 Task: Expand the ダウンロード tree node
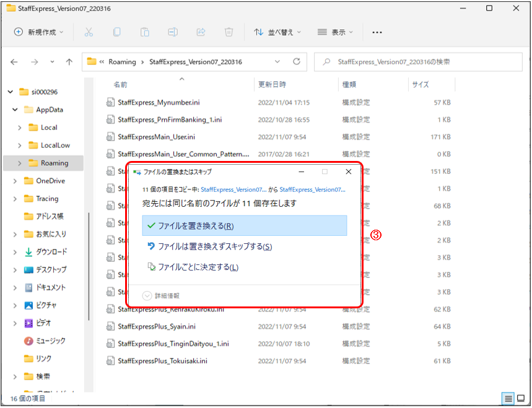pyautogui.click(x=15, y=252)
